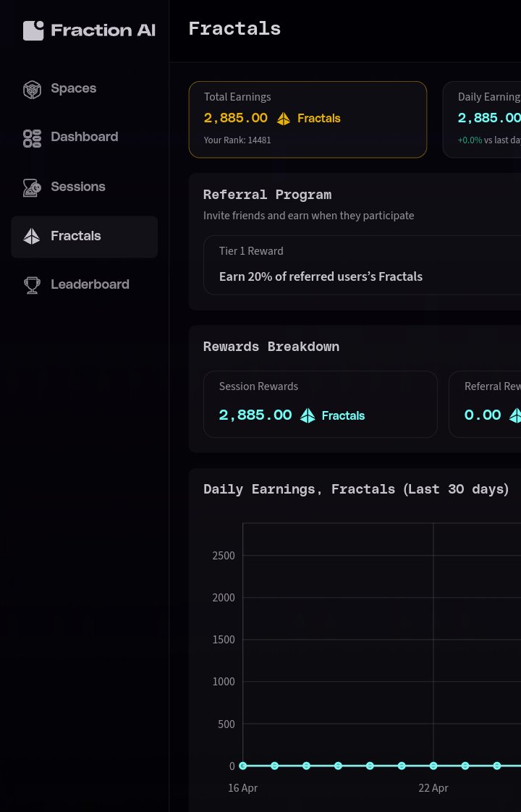Click the 22 Apr data point on chart
This screenshot has height=812, width=521.
coord(433,766)
